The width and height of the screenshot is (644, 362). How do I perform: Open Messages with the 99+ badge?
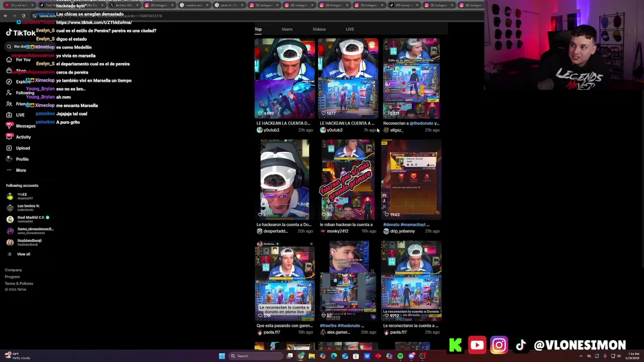click(21, 126)
